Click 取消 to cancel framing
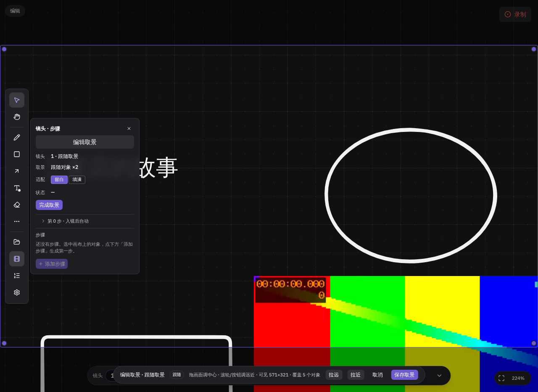This screenshot has height=392, width=538. [377, 375]
